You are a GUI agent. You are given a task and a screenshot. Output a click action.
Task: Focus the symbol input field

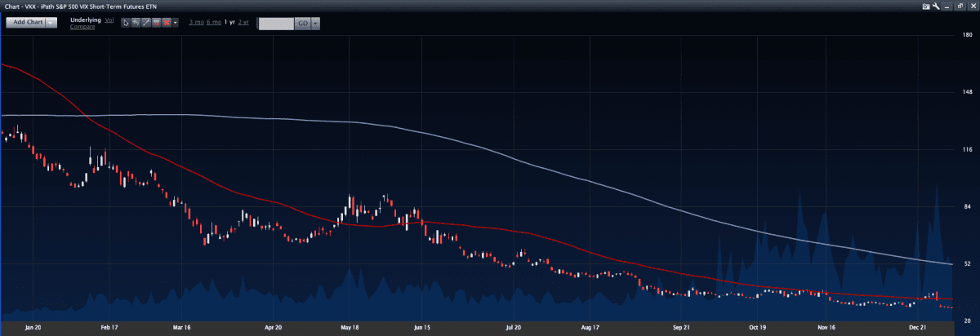[x=275, y=23]
